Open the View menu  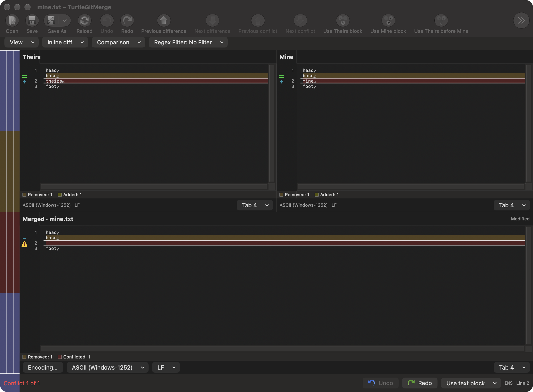click(22, 42)
